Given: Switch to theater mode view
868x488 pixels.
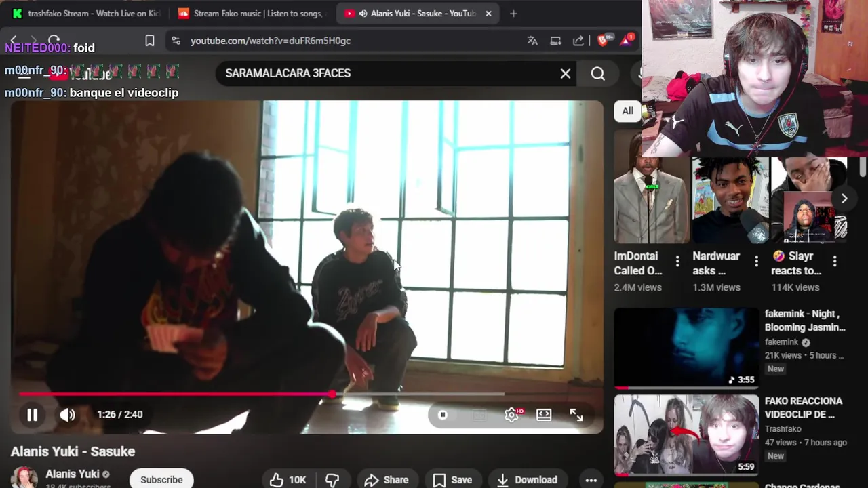Looking at the screenshot, I should click(x=544, y=415).
